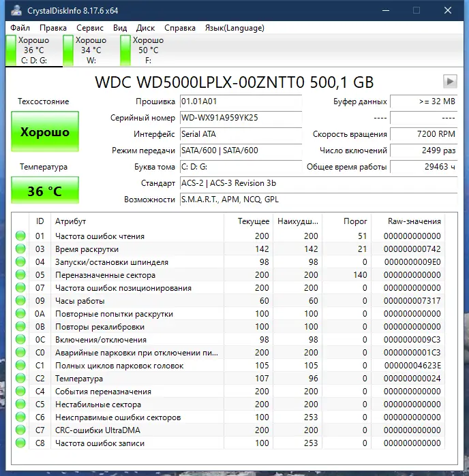Click status dot for Время раскрутки

[20, 249]
